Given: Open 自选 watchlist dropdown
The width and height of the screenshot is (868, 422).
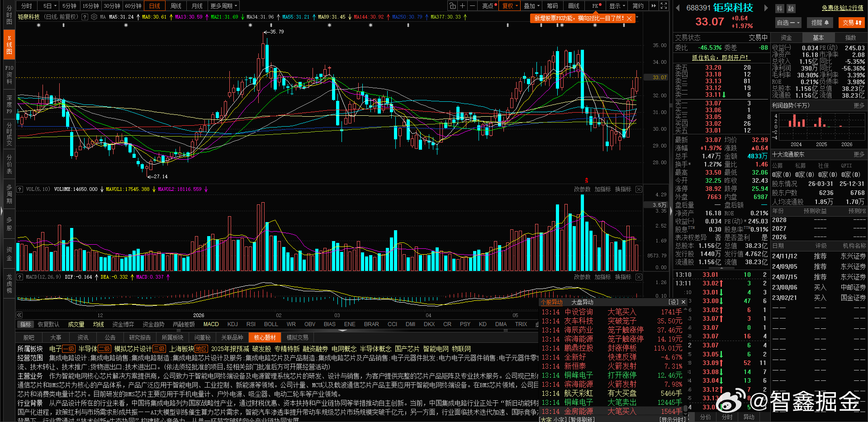Looking at the screenshot, I should coord(788,23).
